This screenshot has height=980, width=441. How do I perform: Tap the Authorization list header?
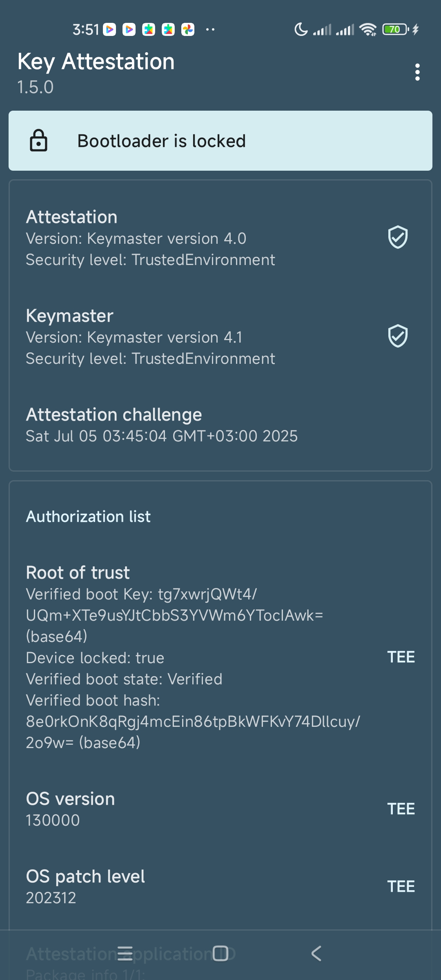click(x=88, y=517)
